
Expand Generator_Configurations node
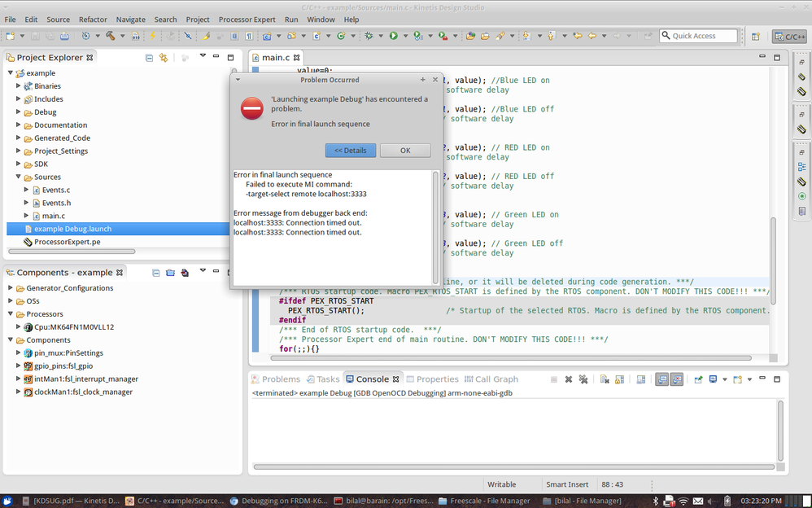11,288
